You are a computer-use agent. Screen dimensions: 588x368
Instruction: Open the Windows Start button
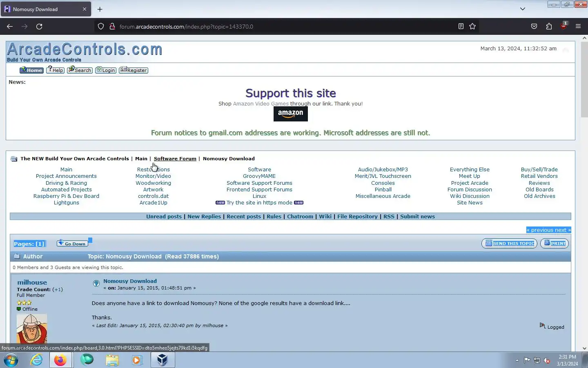[x=11, y=360]
